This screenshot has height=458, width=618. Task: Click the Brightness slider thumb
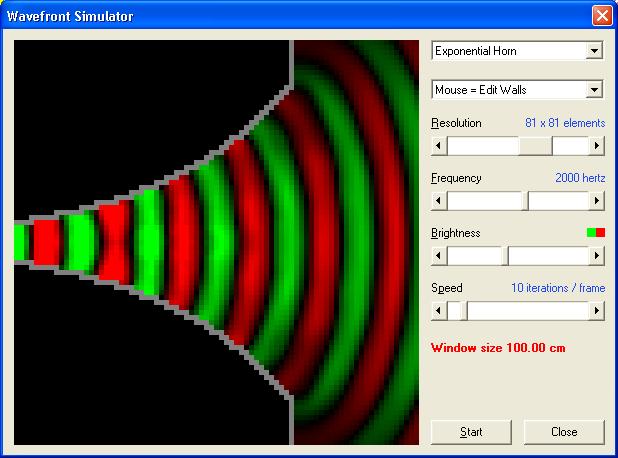click(x=505, y=256)
